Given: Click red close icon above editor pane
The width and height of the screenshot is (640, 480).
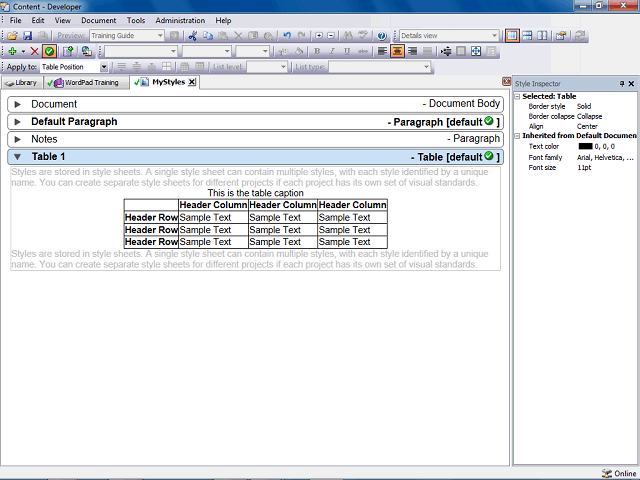Looking at the screenshot, I should [507, 82].
